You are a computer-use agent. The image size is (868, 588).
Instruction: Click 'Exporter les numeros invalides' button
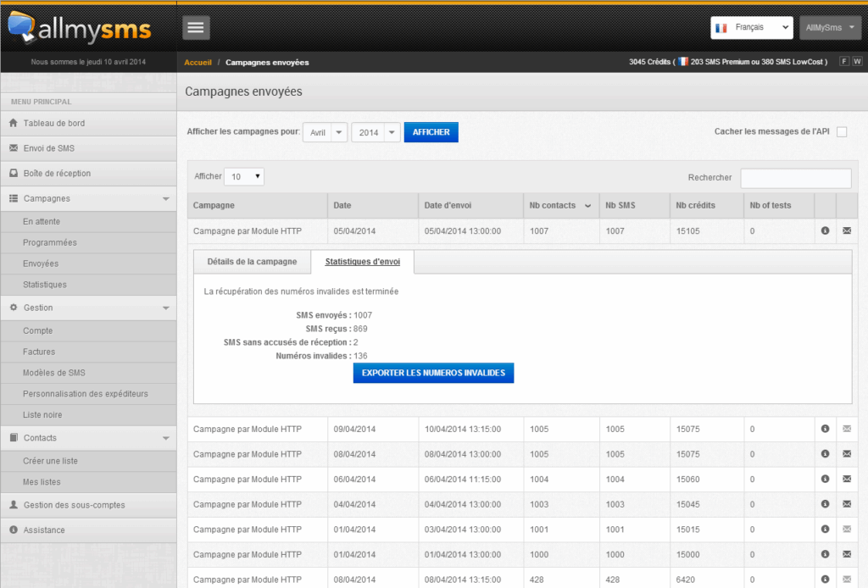(433, 373)
